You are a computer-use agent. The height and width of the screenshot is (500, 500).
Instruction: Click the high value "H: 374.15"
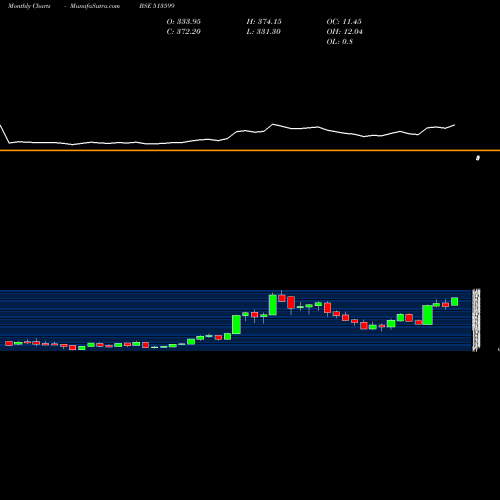(x=264, y=22)
